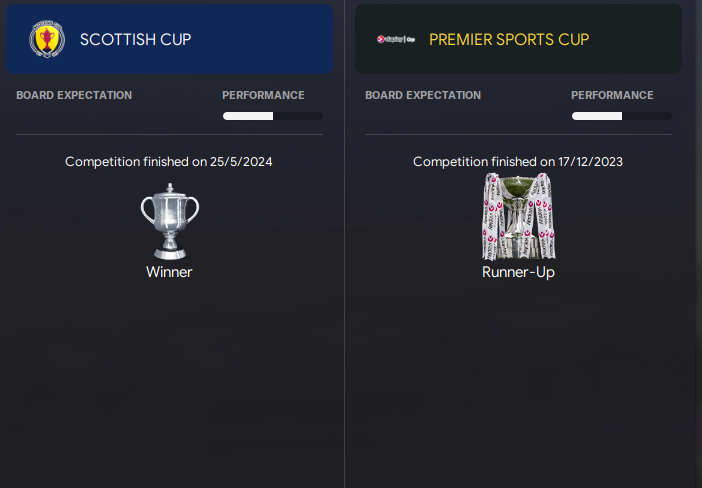Click Board Expectation under Scottish Cup
Image resolution: width=702 pixels, height=488 pixels.
pos(74,96)
